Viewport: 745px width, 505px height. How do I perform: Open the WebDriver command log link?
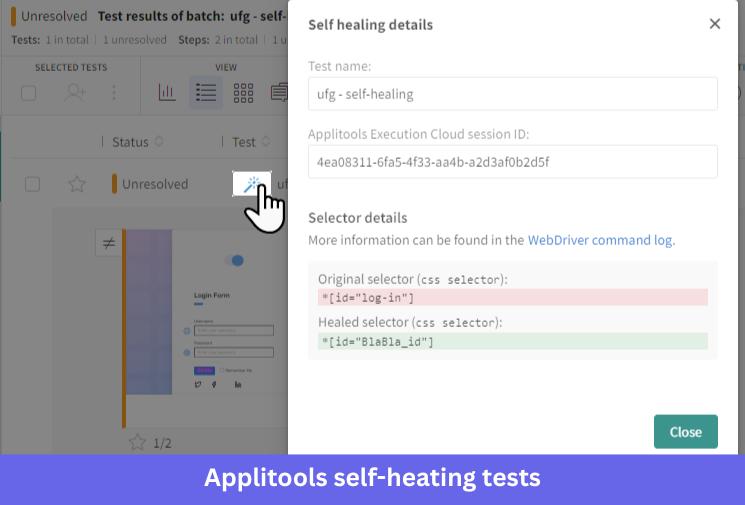601,240
